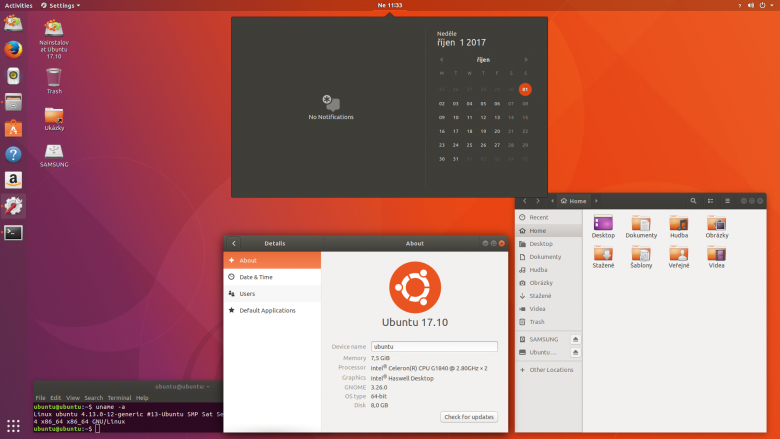Open Dokumenty in Files sidebar
This screenshot has width=780, height=439.
(x=549, y=257)
